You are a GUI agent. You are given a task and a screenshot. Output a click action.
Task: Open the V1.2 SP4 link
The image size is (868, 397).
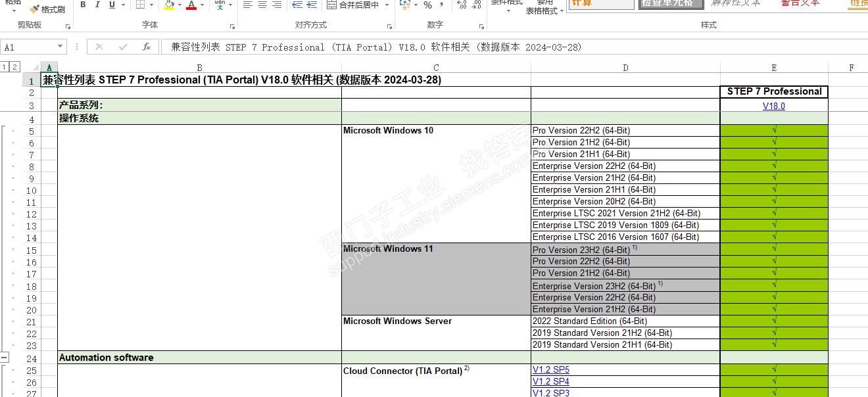coord(551,382)
